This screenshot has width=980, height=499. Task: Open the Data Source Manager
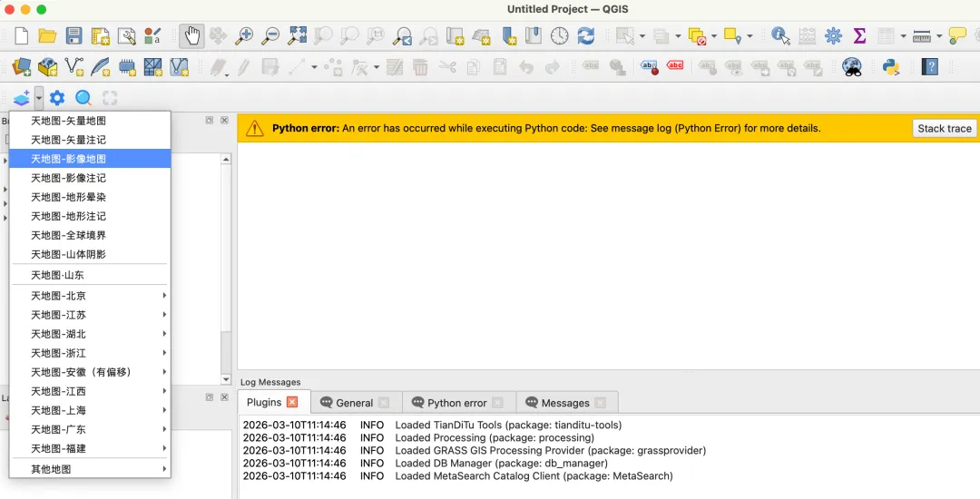(x=21, y=67)
